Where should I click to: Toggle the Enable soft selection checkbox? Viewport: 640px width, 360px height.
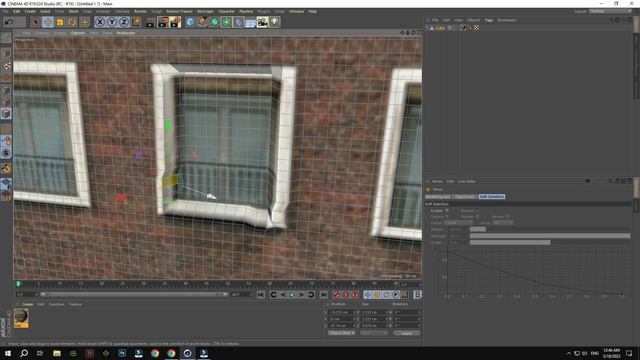point(447,211)
